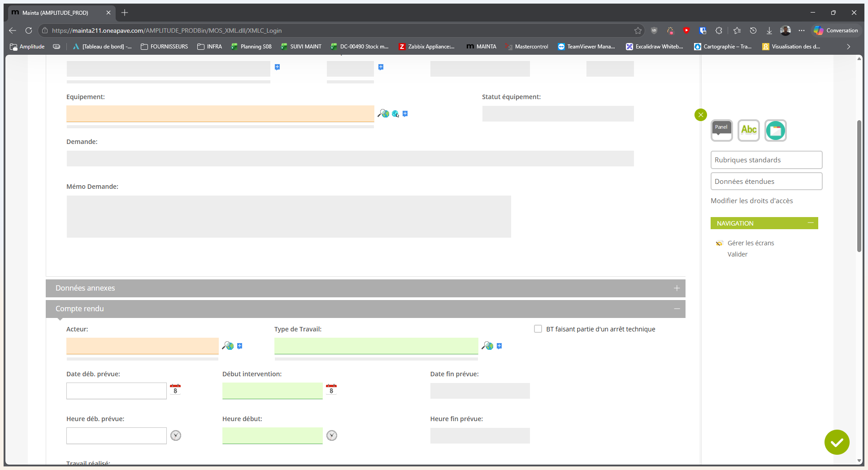Open the MAINTA bookmark in bookmarks bar
Image resolution: width=868 pixels, height=470 pixels.
point(482,47)
